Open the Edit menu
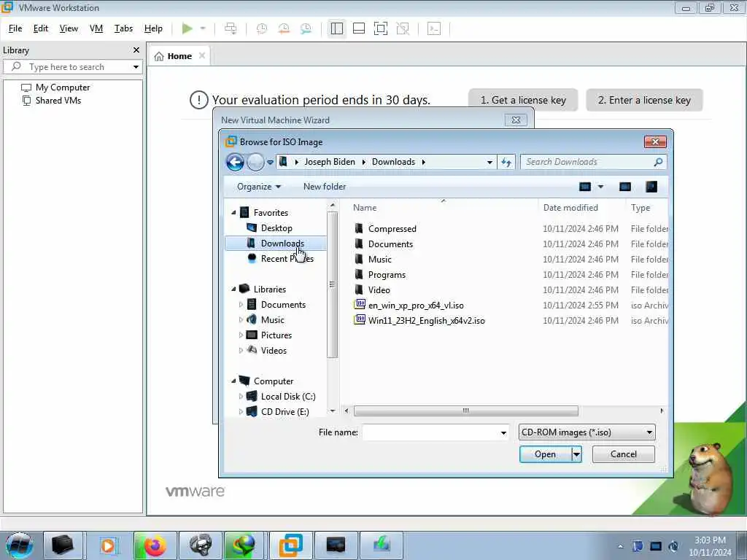 click(41, 28)
